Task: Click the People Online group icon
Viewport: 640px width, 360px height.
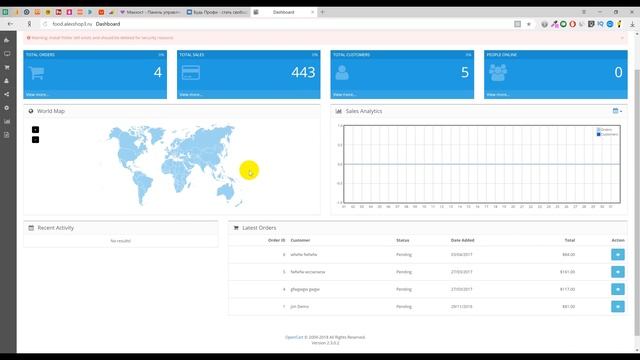Action: click(498, 73)
